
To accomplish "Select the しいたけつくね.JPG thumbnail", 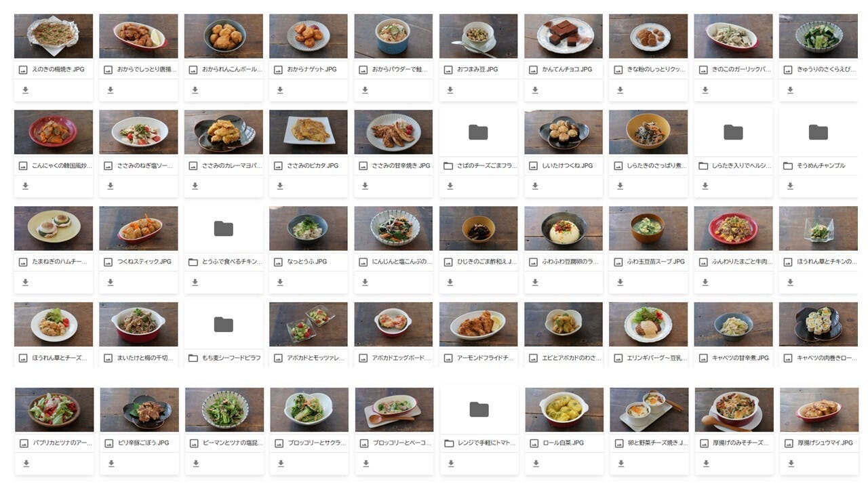I will [x=564, y=132].
